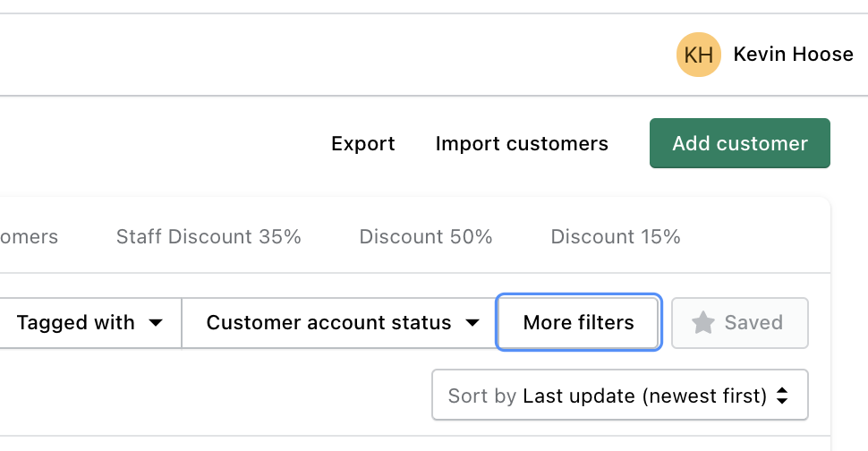The image size is (868, 451).
Task: Click the Saved search button
Action: click(739, 323)
